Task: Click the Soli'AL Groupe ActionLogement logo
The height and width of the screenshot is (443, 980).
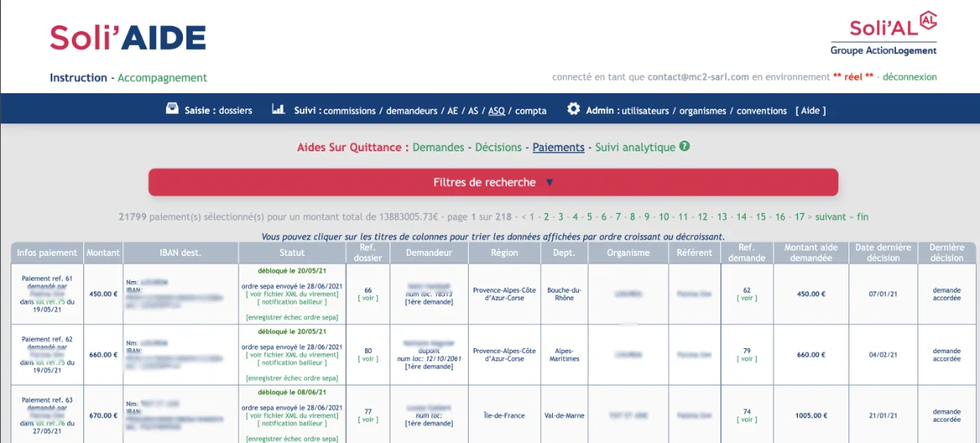Action: [884, 34]
